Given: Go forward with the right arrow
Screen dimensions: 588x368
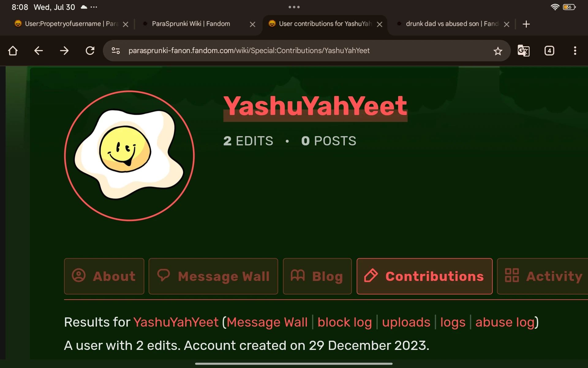Looking at the screenshot, I should [x=64, y=51].
